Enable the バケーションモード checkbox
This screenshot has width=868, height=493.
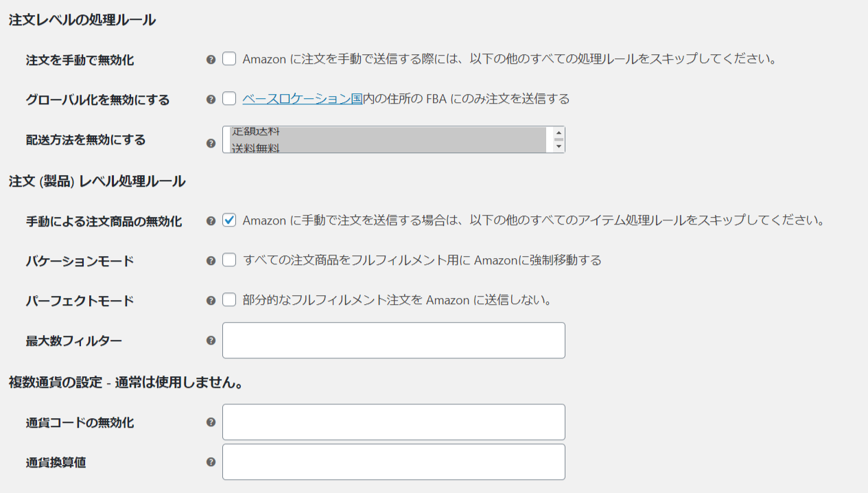[x=229, y=260]
